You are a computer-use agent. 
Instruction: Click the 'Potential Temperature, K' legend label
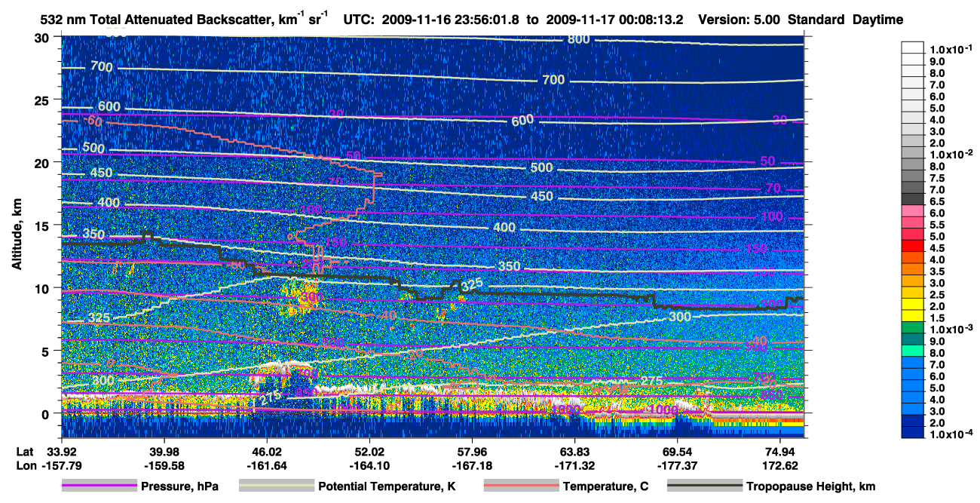[x=387, y=487]
